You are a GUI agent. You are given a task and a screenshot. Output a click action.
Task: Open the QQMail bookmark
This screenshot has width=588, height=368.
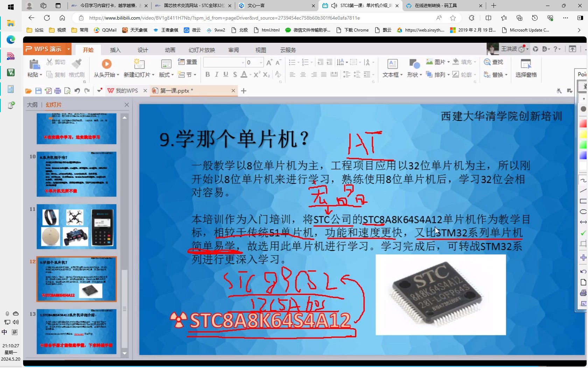pyautogui.click(x=105, y=30)
